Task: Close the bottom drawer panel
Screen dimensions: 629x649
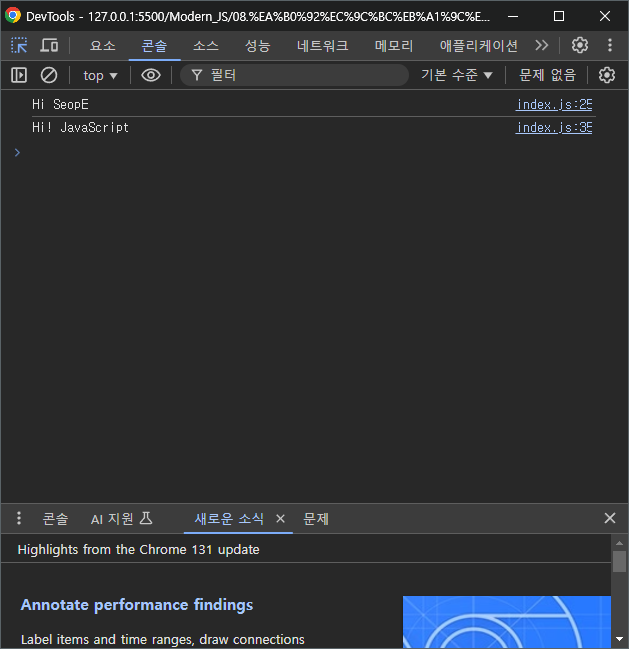Action: point(610,518)
